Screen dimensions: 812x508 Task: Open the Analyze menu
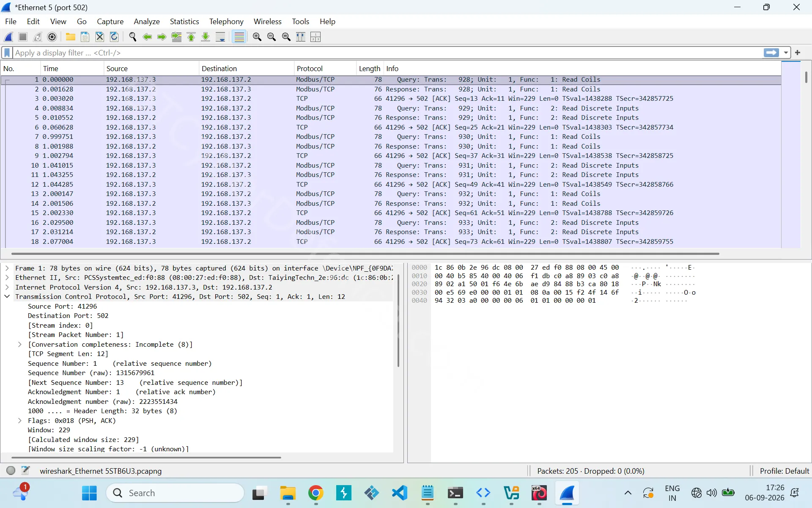(x=147, y=22)
